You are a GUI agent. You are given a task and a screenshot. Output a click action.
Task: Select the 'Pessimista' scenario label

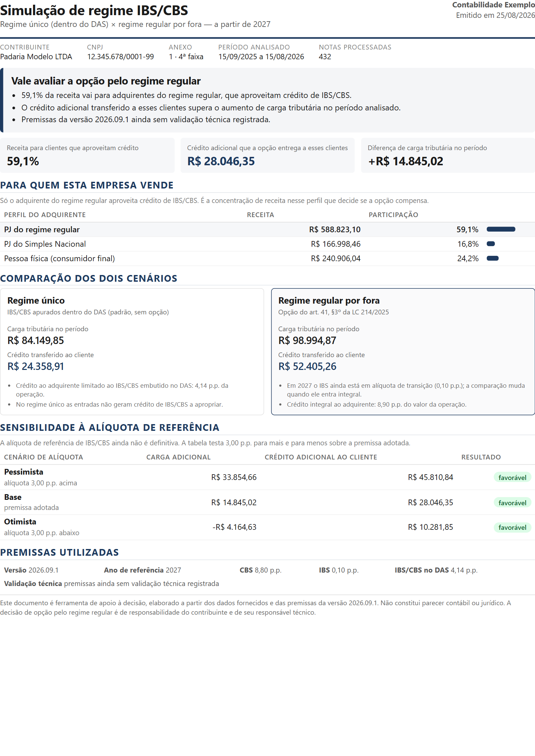click(x=24, y=472)
